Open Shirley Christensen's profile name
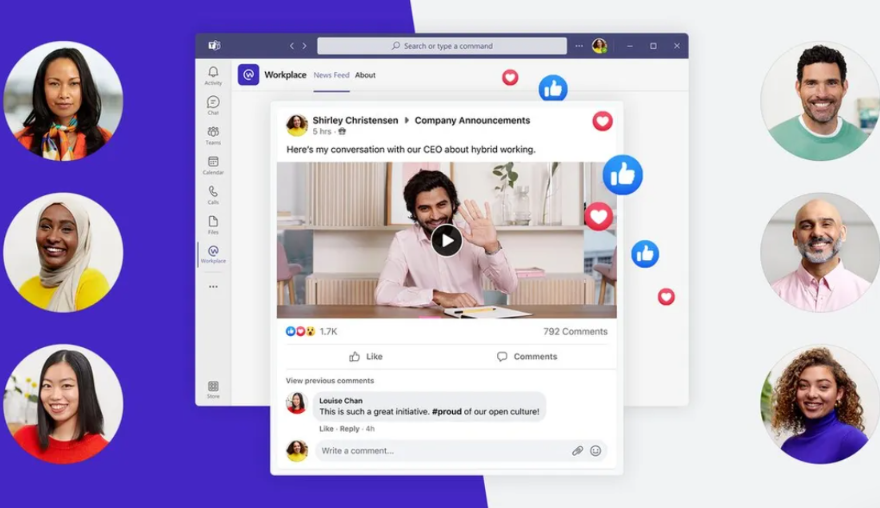The width and height of the screenshot is (880, 508). [355, 120]
